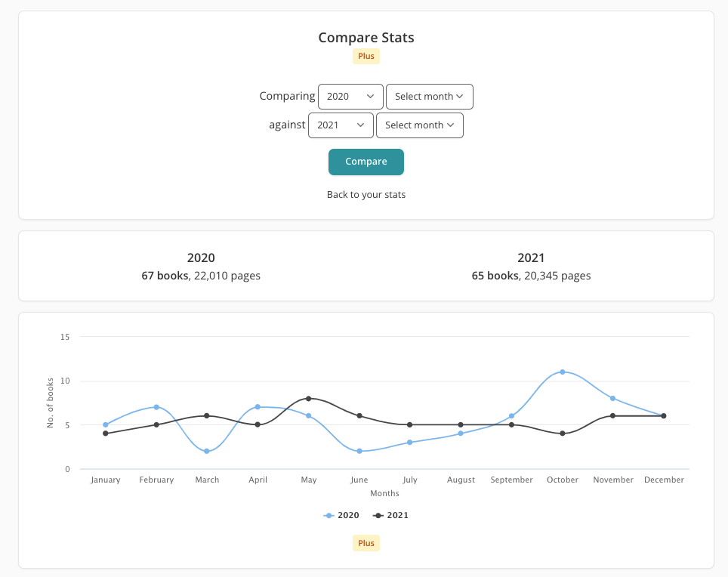Click the 2021 November data point at 6
This screenshot has height=577, width=728.
point(613,416)
